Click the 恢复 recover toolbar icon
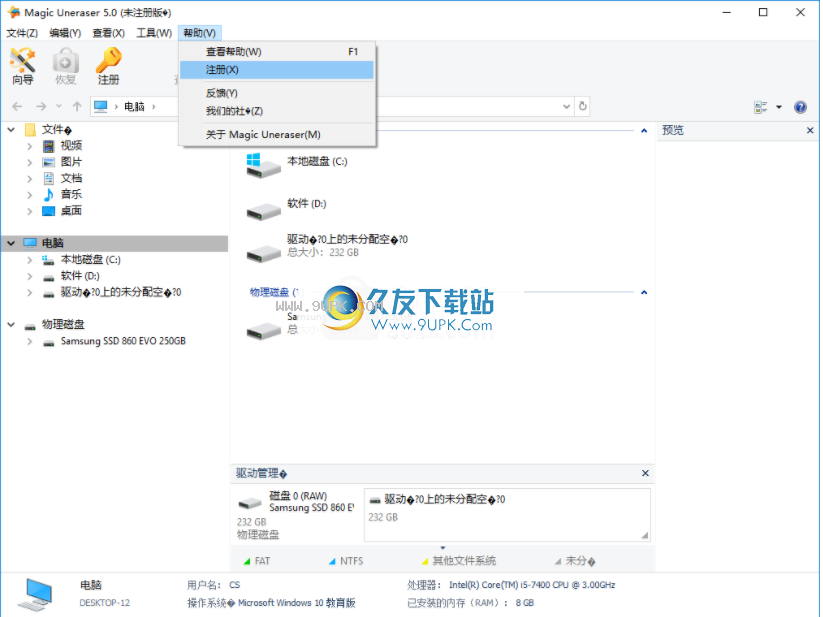Image resolution: width=823 pixels, height=617 pixels. (66, 66)
